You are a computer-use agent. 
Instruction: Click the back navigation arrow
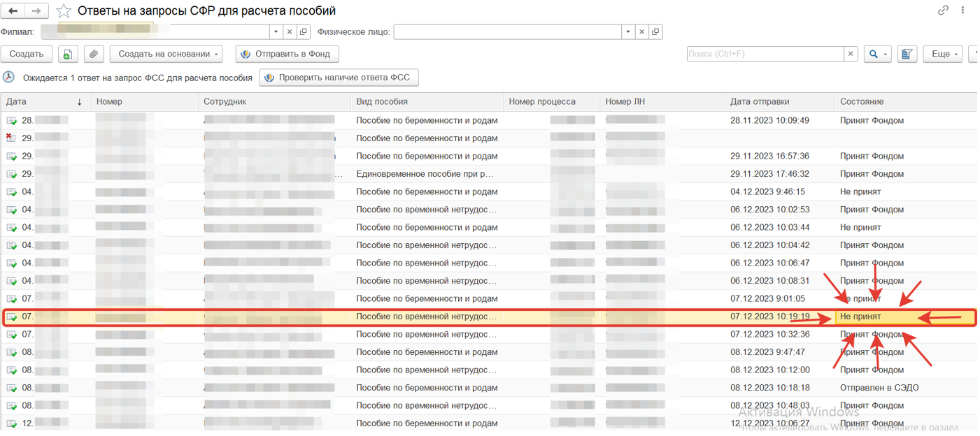pyautogui.click(x=13, y=11)
